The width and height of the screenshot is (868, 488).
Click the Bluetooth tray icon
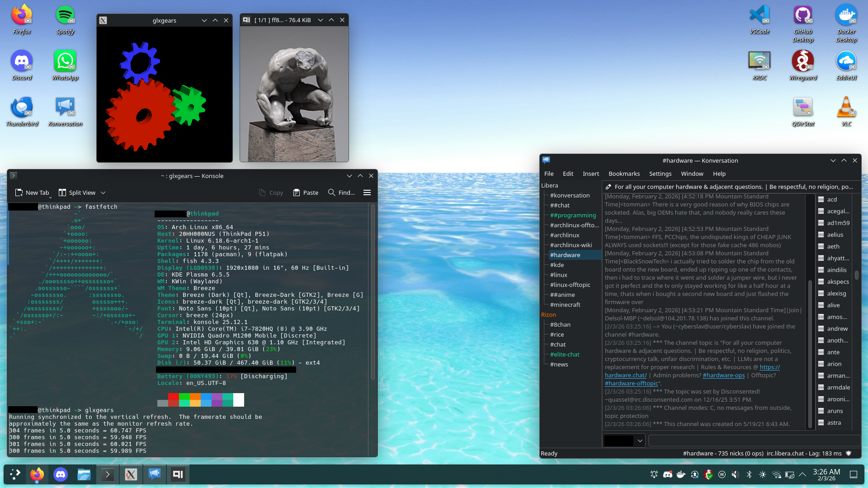(x=749, y=474)
